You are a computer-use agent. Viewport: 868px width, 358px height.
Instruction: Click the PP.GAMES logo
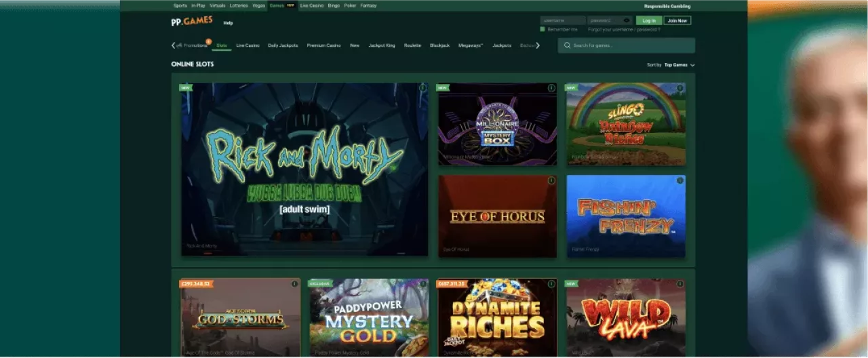pos(192,21)
